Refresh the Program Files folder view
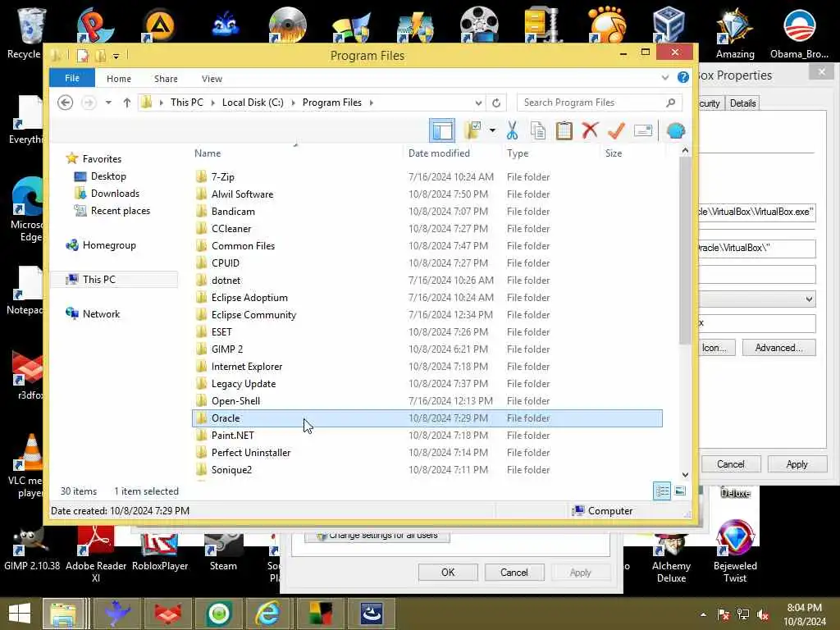The width and height of the screenshot is (840, 630). [x=496, y=103]
